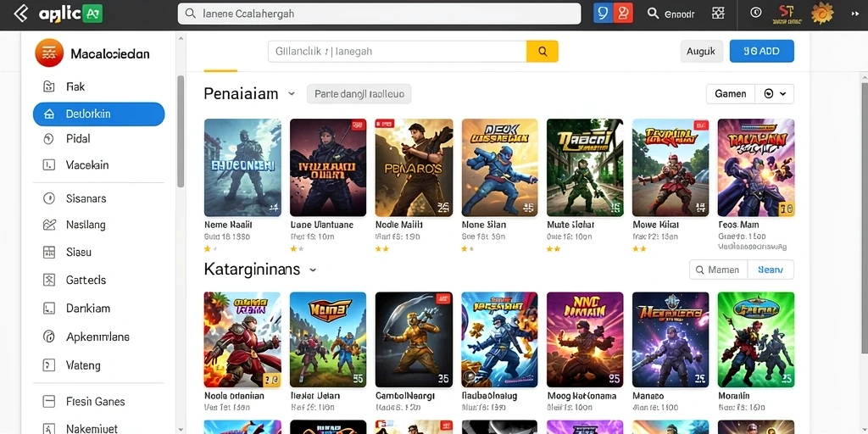Click the blue ADD button
868x434 pixels.
(762, 51)
